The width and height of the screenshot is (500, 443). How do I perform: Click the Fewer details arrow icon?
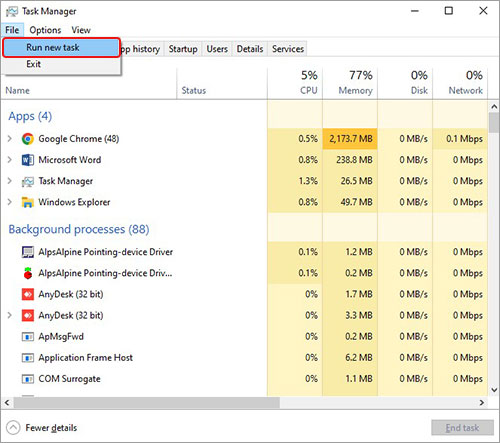[x=13, y=428]
